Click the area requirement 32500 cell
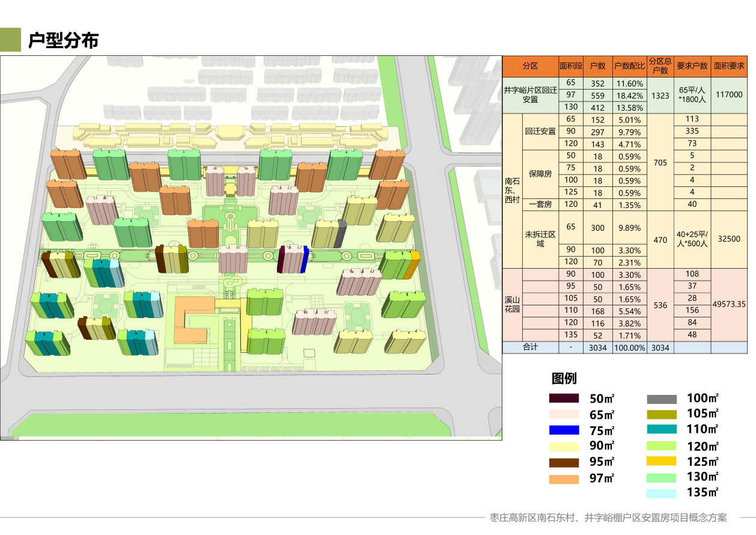 pos(729,239)
